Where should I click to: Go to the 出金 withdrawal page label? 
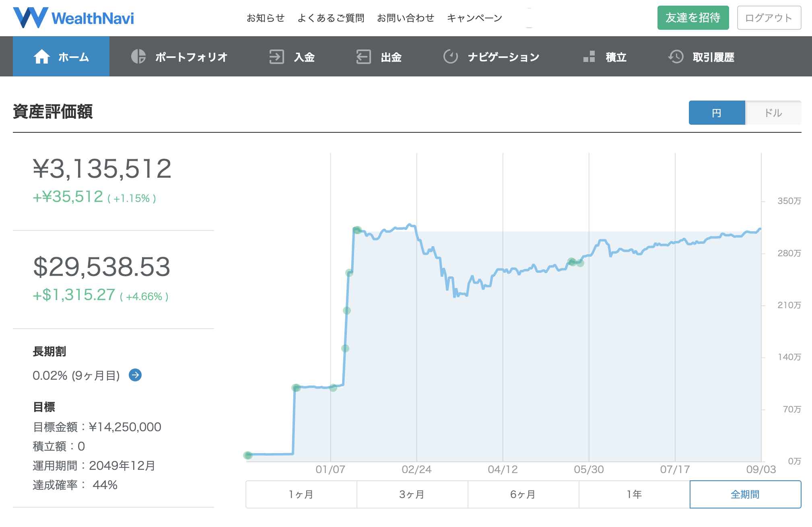(391, 57)
